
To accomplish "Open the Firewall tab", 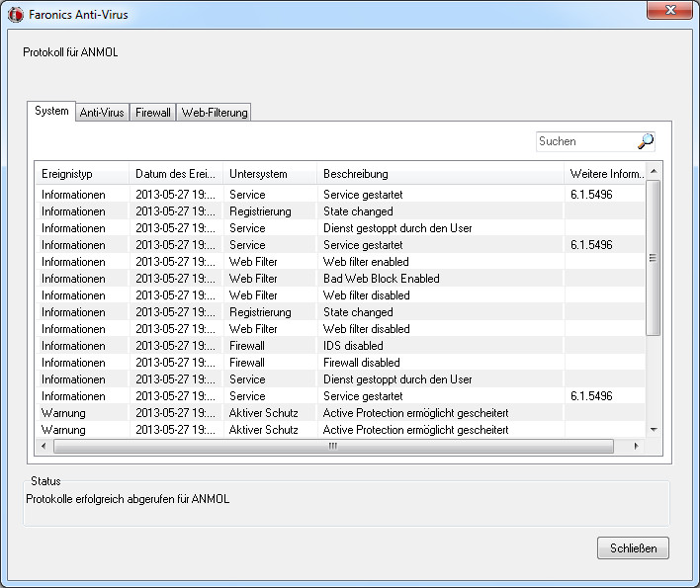I will point(152,113).
